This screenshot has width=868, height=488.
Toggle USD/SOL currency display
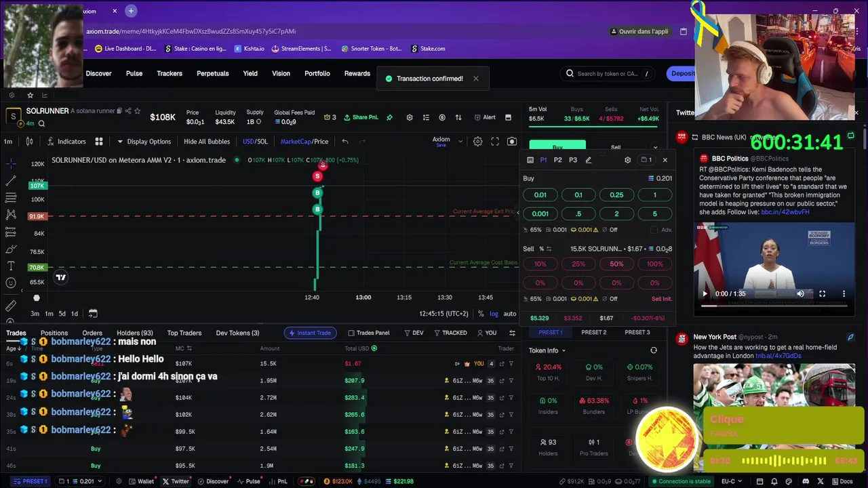pyautogui.click(x=255, y=142)
